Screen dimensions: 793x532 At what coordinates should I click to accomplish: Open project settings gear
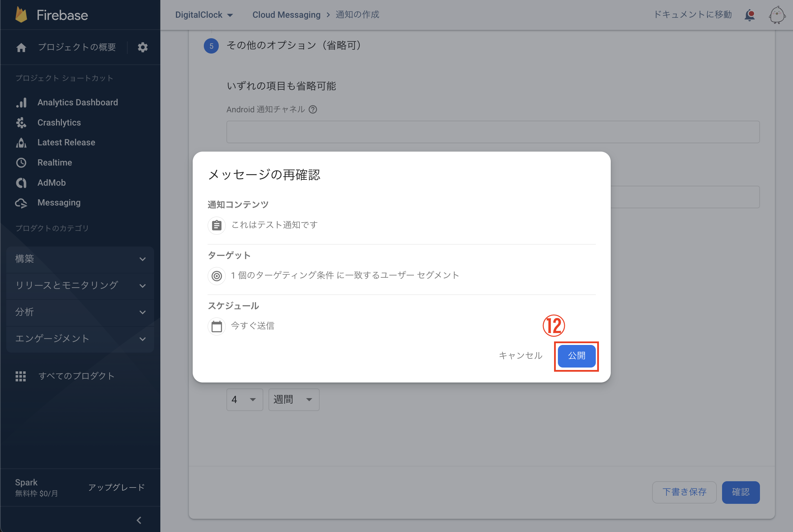click(x=143, y=47)
